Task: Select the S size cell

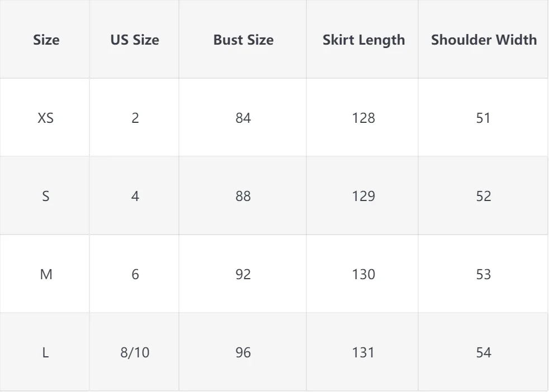Action: [46, 197]
